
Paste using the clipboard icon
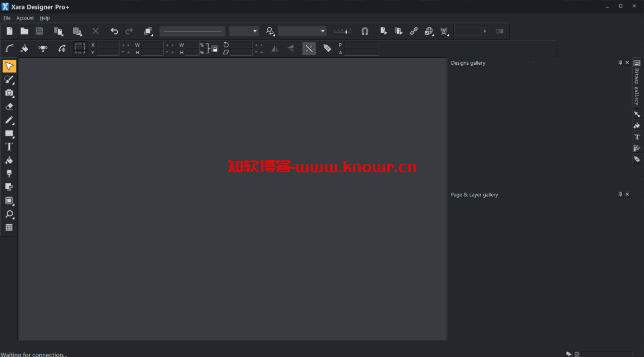click(x=77, y=31)
